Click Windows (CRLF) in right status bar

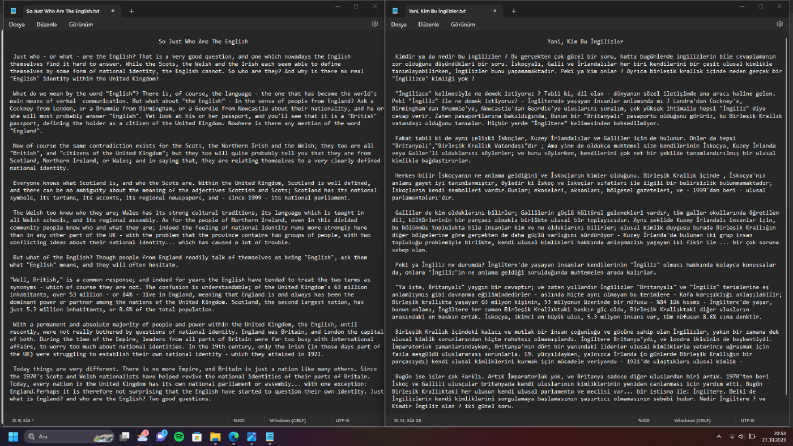pyautogui.click(x=692, y=420)
